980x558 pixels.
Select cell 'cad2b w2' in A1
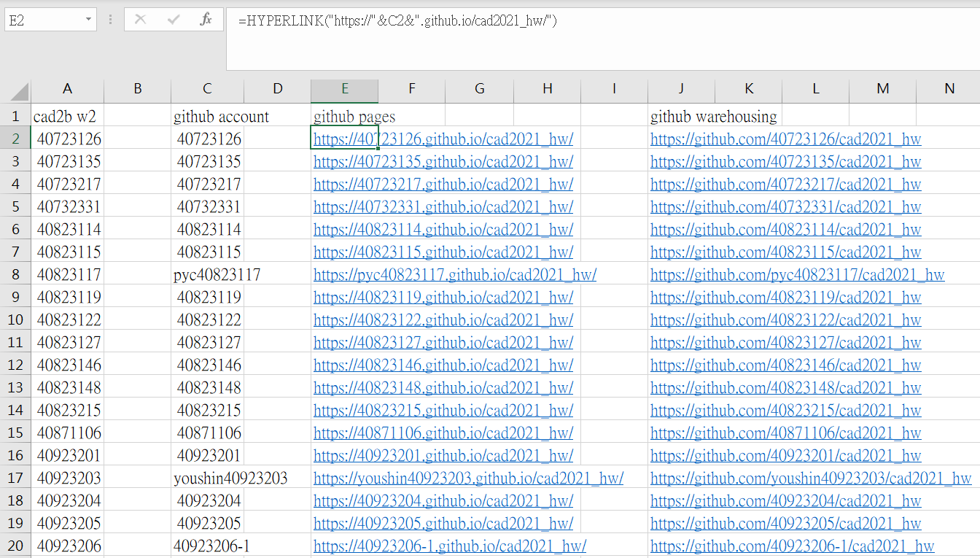[67, 116]
